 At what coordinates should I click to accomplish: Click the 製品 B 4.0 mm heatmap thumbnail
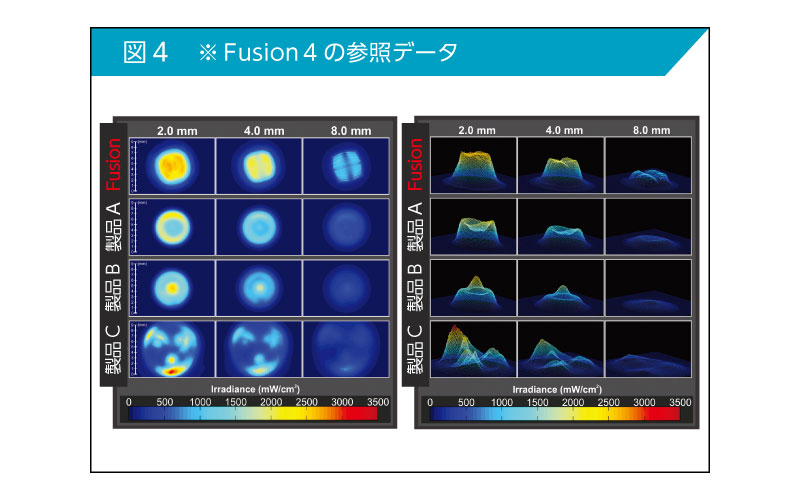click(x=259, y=288)
